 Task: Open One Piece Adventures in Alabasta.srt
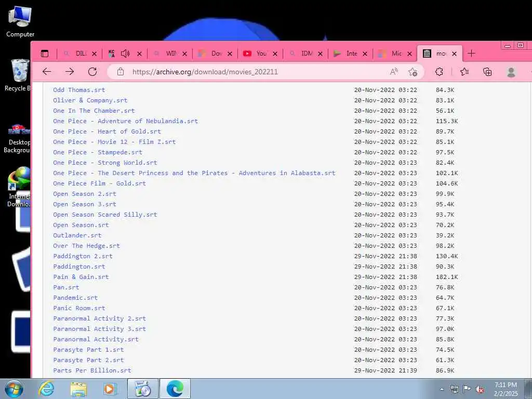pyautogui.click(x=194, y=173)
